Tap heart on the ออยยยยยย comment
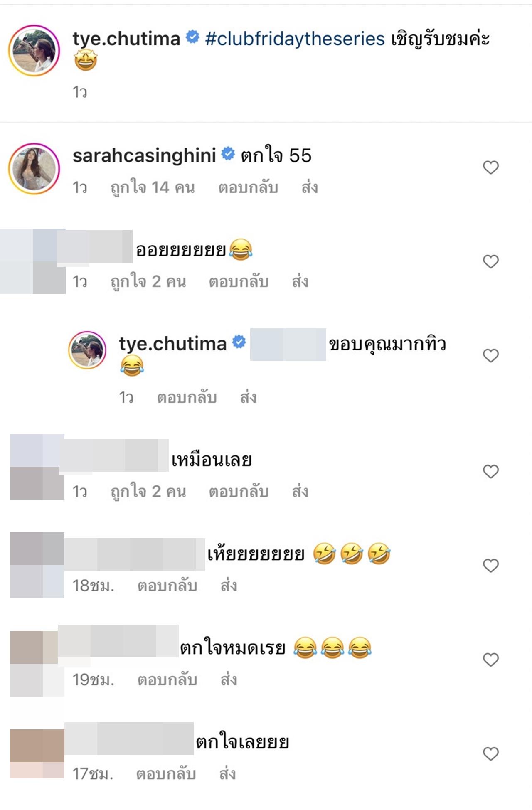The image size is (532, 810). [490, 261]
